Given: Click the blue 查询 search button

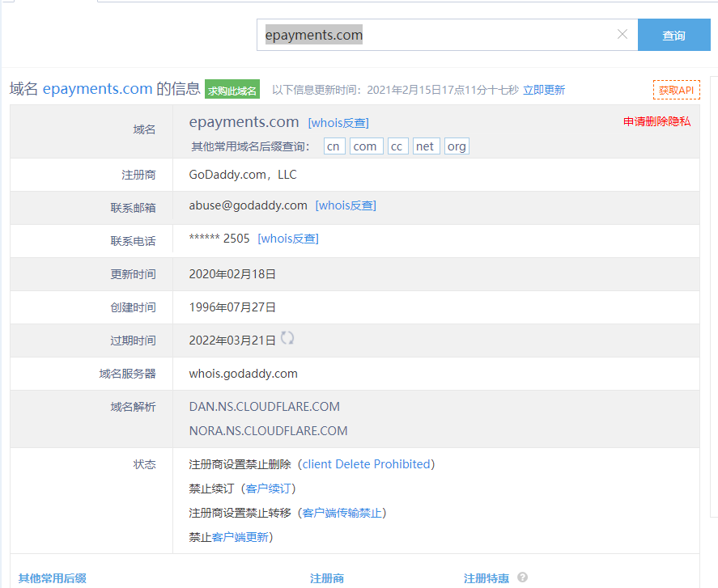Looking at the screenshot, I should (673, 36).
